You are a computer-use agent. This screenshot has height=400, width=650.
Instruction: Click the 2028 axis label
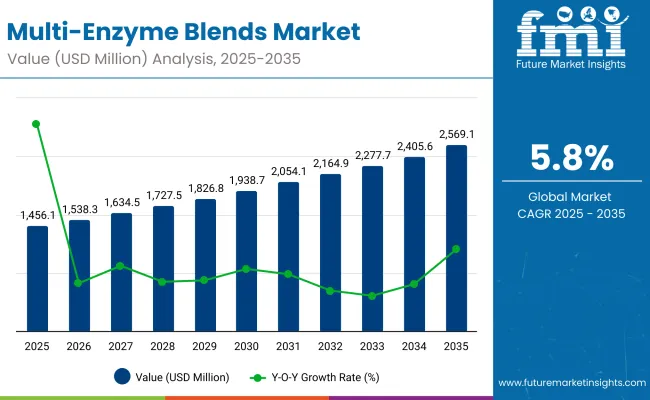point(162,346)
